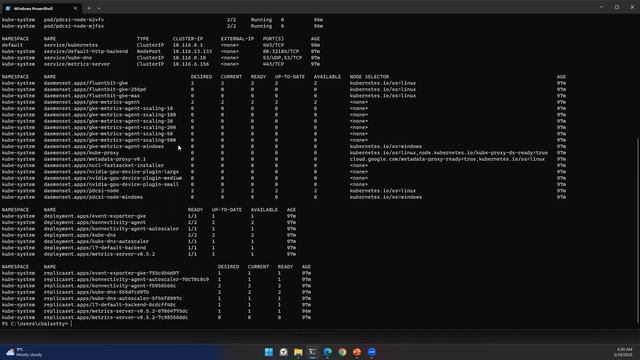Image resolution: width=640 pixels, height=360 pixels.
Task: Click cluster IP 10.116.13.133
Action: [192, 51]
